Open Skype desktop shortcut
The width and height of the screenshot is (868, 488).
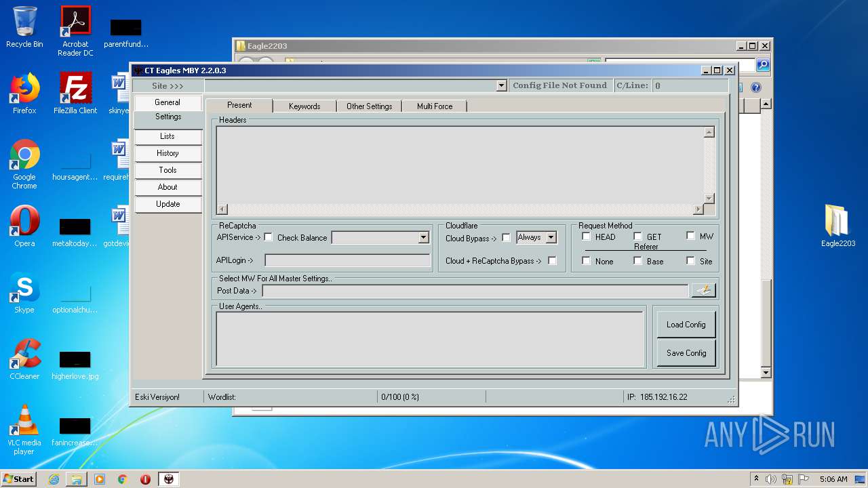(x=24, y=293)
